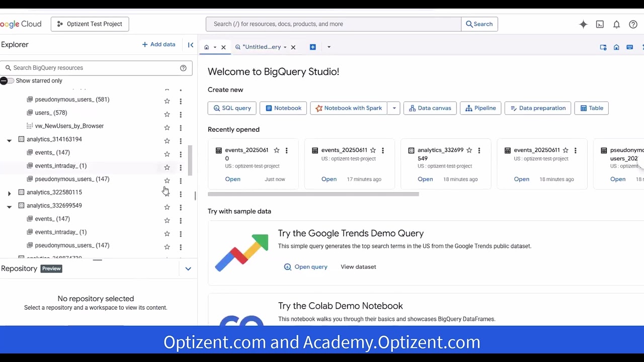
Task: Expand the analytics_322580115 dataset
Action: click(9, 193)
